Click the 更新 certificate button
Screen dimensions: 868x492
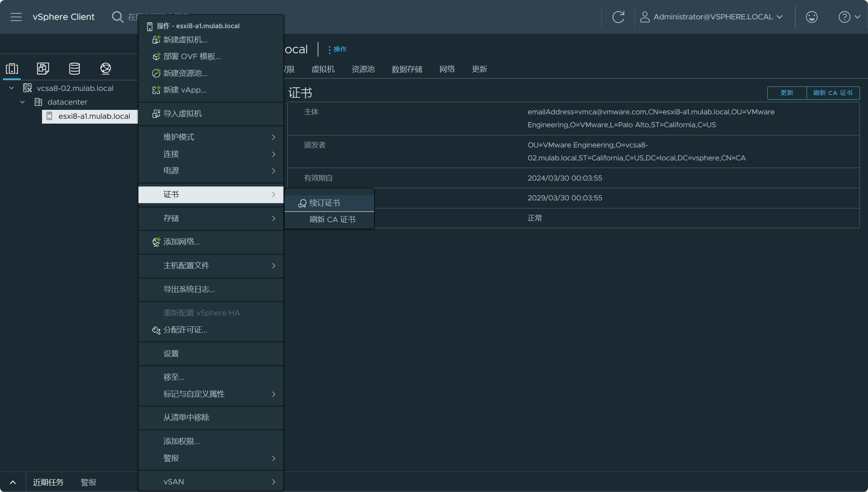[x=787, y=93]
